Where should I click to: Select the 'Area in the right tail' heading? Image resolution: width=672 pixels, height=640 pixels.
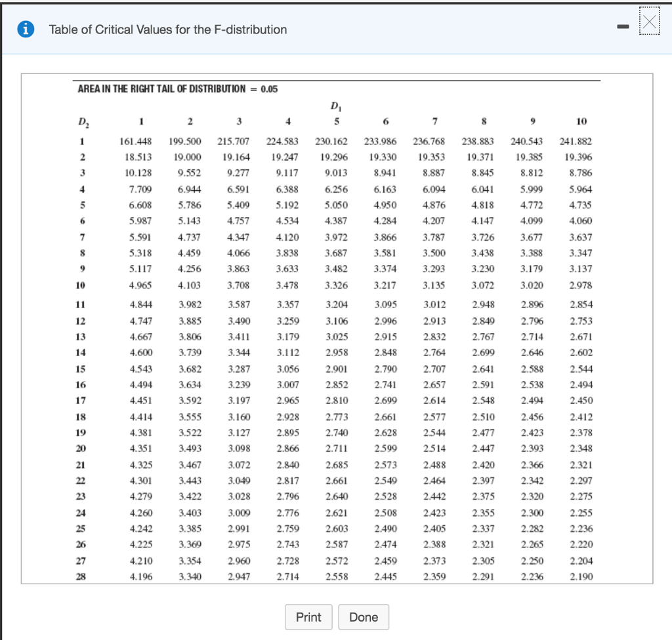click(x=177, y=89)
